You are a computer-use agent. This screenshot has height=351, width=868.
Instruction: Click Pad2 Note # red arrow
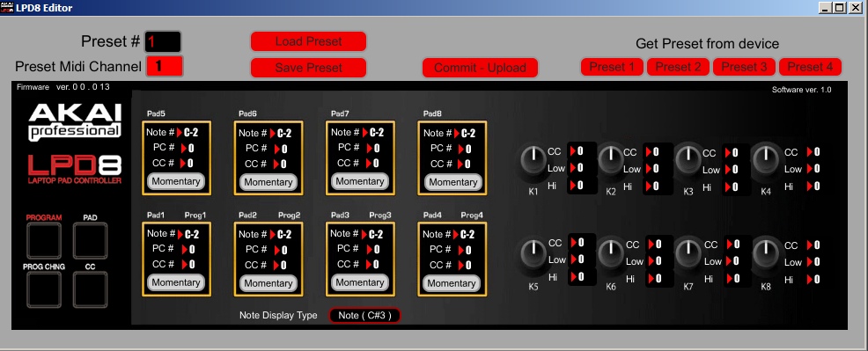(x=272, y=234)
